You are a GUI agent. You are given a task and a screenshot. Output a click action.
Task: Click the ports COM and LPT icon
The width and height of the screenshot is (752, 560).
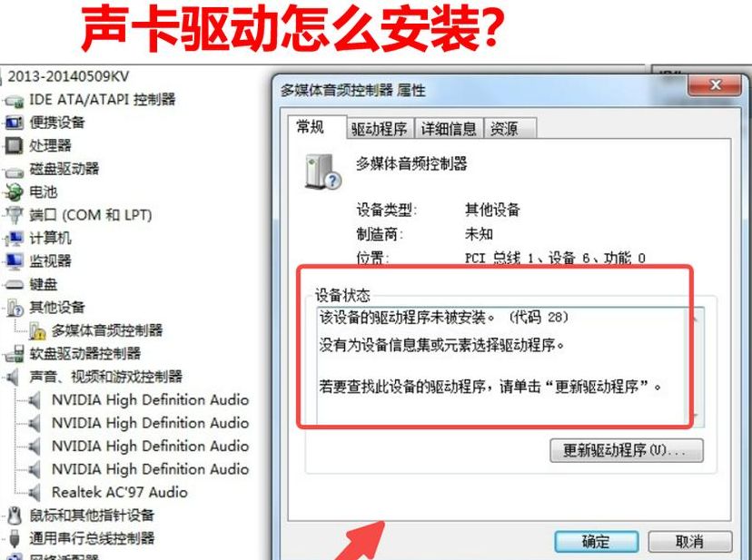coord(15,215)
